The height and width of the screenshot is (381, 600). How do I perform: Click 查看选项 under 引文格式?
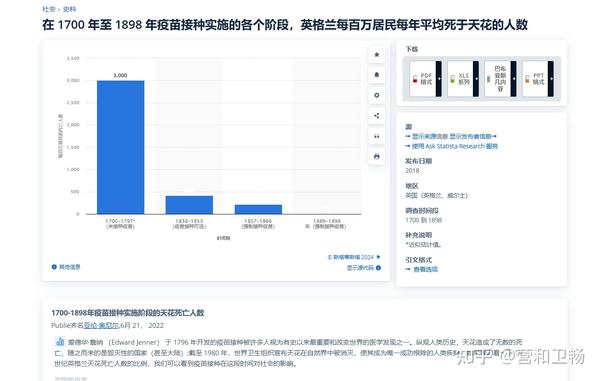click(426, 269)
